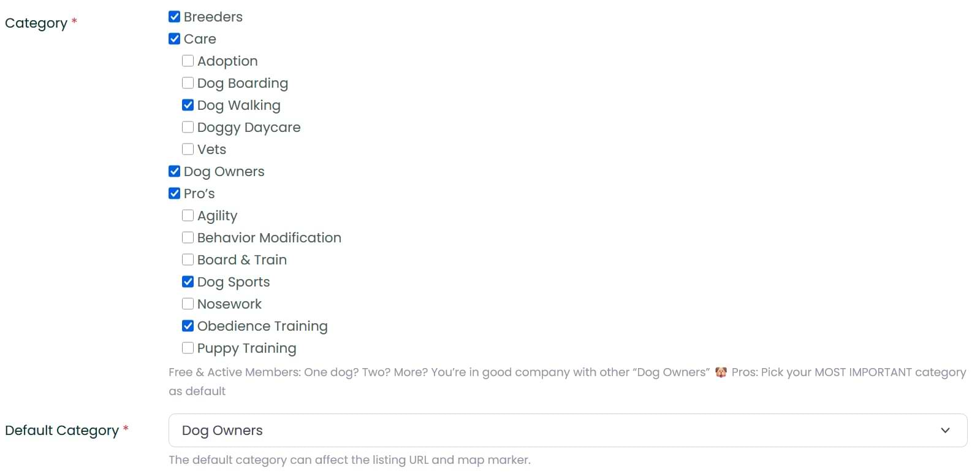Tick the Doggy Daycare checkbox
Screen dimensions: 980x473
pyautogui.click(x=188, y=127)
